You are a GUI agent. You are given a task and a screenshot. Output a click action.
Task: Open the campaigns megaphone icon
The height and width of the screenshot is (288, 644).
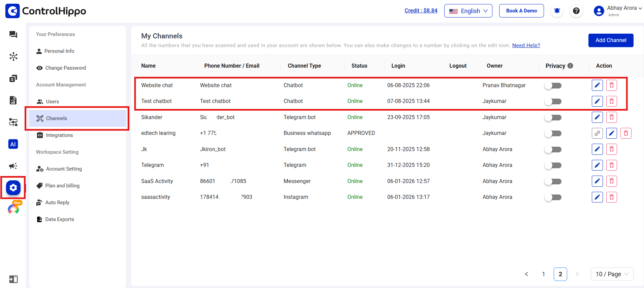(13, 166)
